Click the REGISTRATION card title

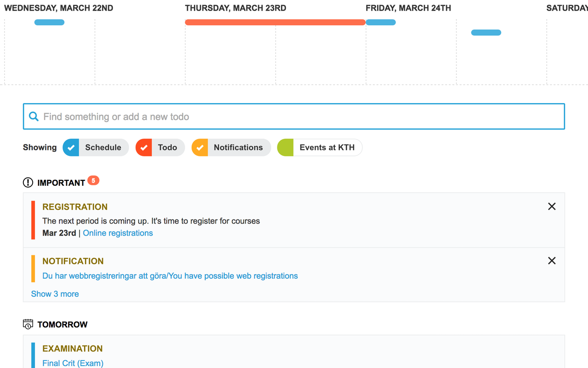(x=75, y=207)
